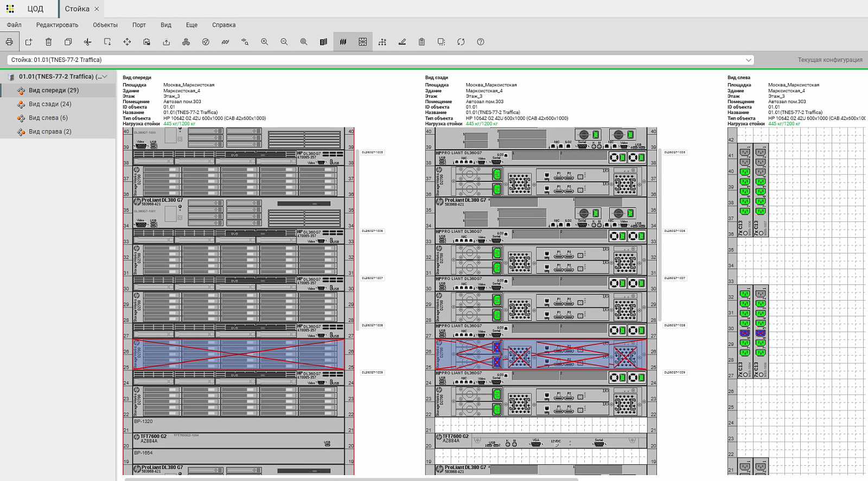Screen dimensions: 868x481
Task: Open the Объекты menu
Action: 105,25
